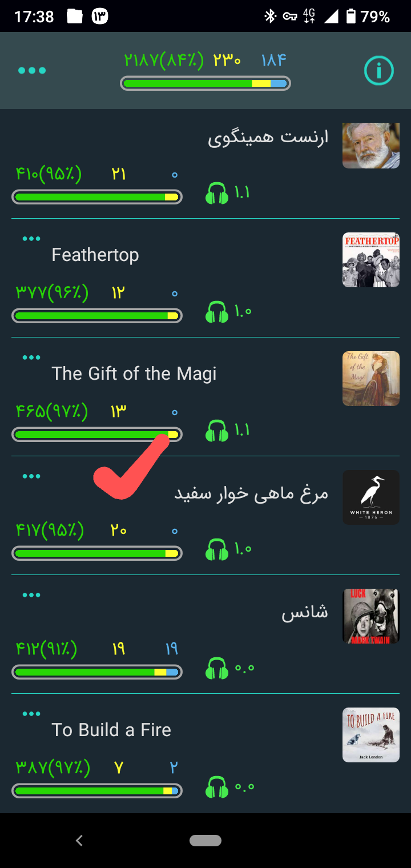411x868 pixels.
Task: Tap the headphones icon for شانس
Action: tap(217, 668)
